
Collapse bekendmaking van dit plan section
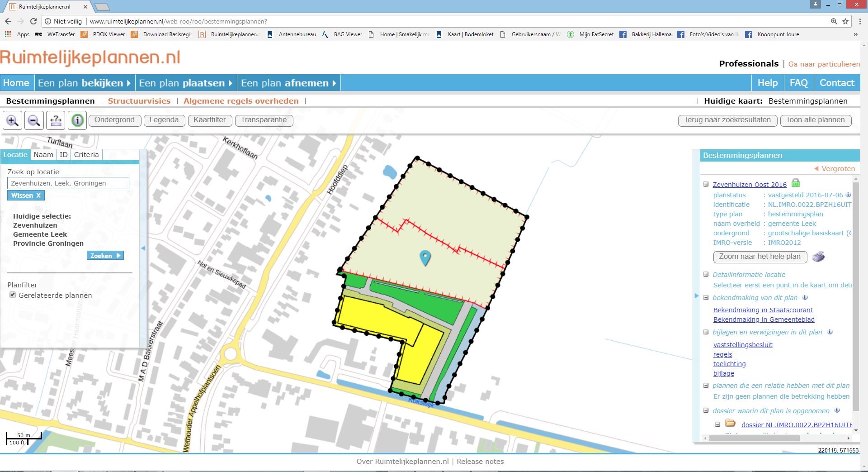pos(706,297)
